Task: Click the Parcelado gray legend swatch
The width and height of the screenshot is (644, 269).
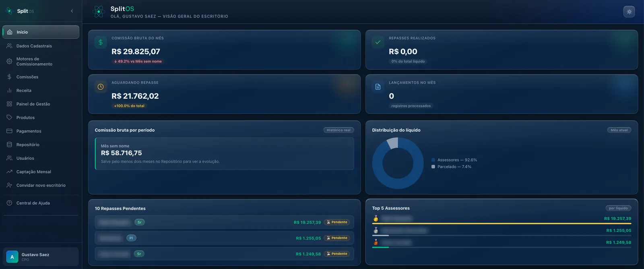Action: pos(433,167)
